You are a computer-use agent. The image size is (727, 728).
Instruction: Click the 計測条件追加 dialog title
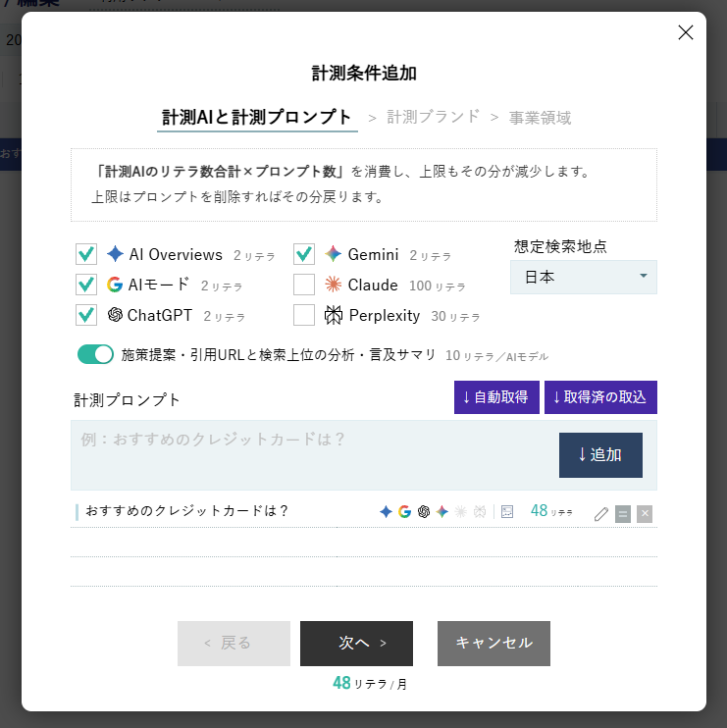(363, 74)
